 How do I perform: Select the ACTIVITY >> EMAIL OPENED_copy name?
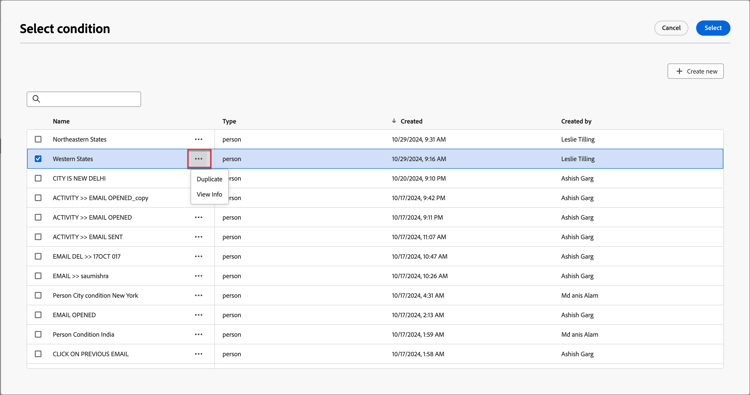[x=100, y=198]
